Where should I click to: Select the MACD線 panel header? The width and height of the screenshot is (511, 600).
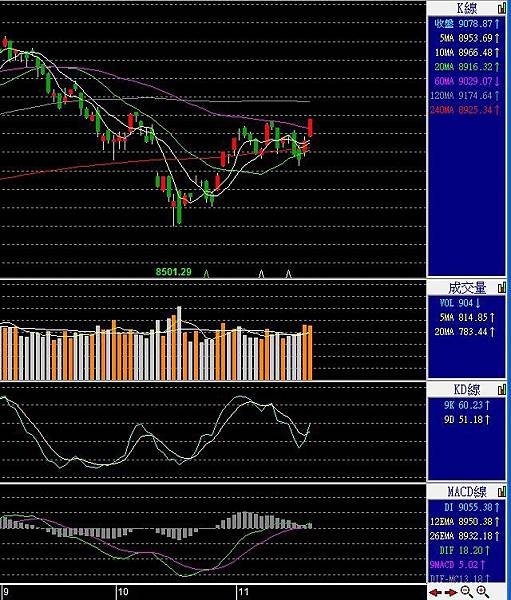tap(467, 491)
